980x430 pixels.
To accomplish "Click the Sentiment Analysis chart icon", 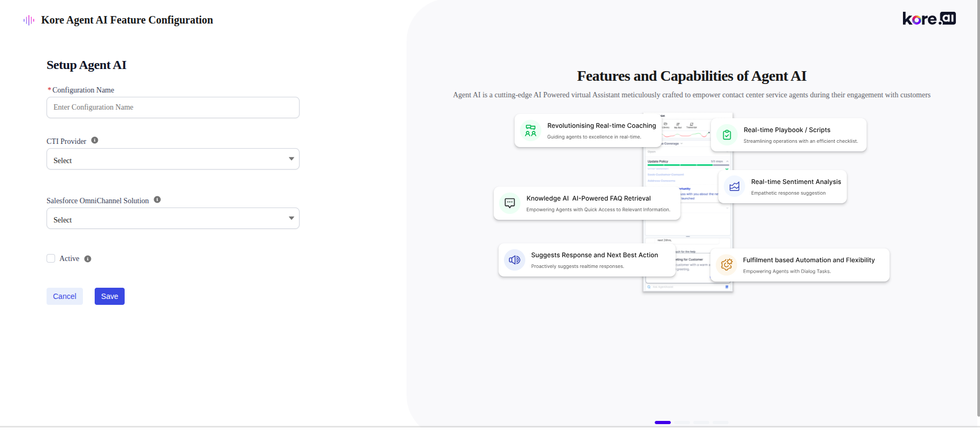I will coord(734,187).
